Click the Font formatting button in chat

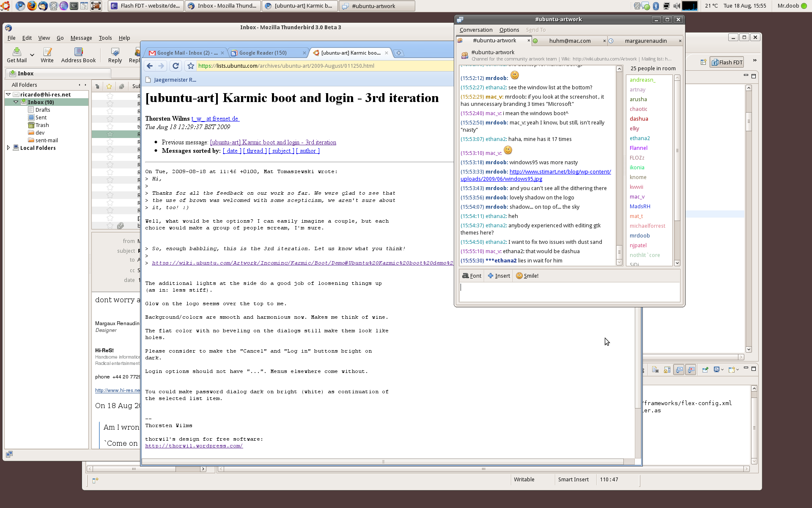[x=472, y=276]
